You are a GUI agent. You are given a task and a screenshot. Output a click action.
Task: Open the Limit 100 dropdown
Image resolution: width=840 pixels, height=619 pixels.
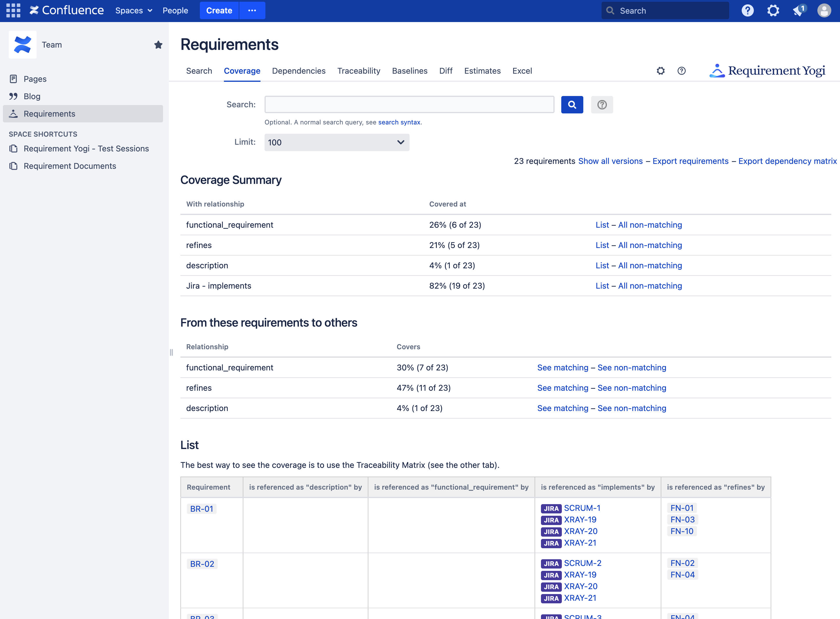tap(336, 142)
